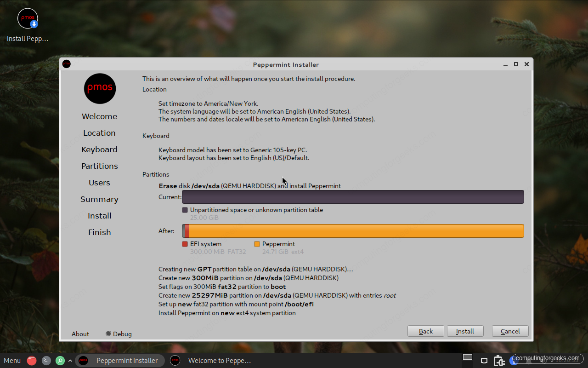
Task: Click 'Install Peppermint on new ext4' line
Action: coord(227,313)
